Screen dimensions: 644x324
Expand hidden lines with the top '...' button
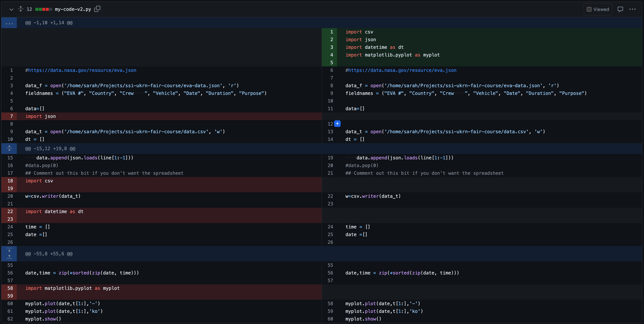pyautogui.click(x=9, y=23)
